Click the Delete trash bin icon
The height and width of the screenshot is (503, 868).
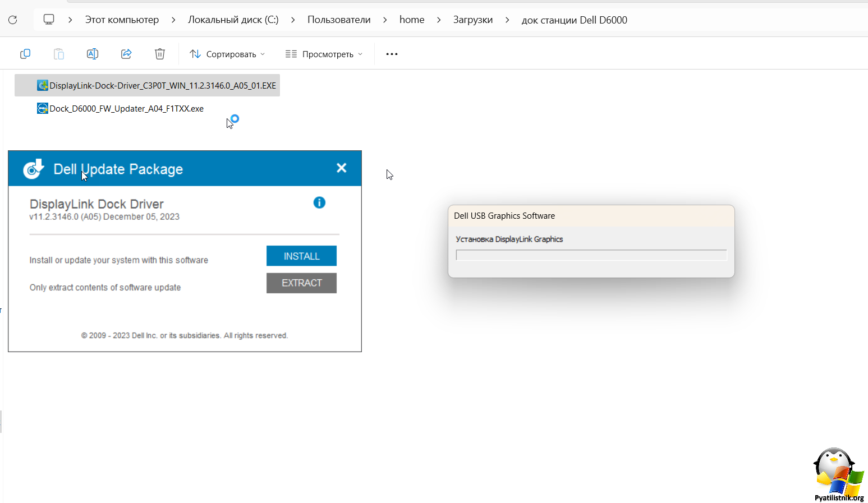[x=160, y=54]
